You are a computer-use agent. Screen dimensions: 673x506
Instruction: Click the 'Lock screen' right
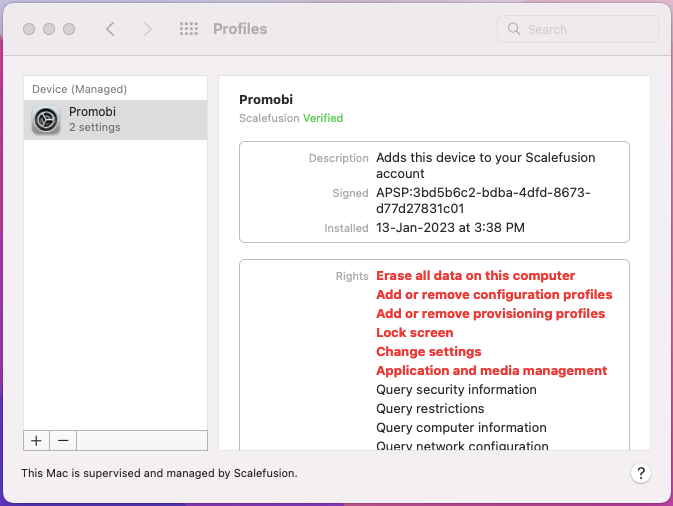(415, 333)
